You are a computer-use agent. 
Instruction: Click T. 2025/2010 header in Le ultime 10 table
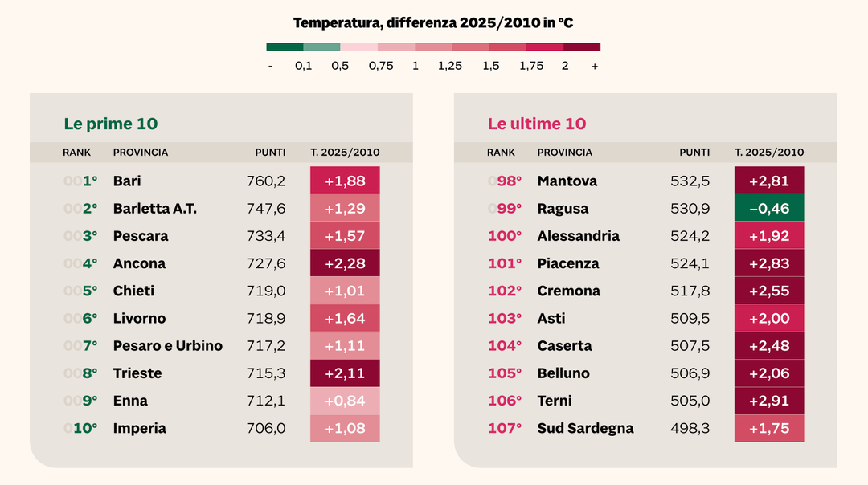point(769,153)
